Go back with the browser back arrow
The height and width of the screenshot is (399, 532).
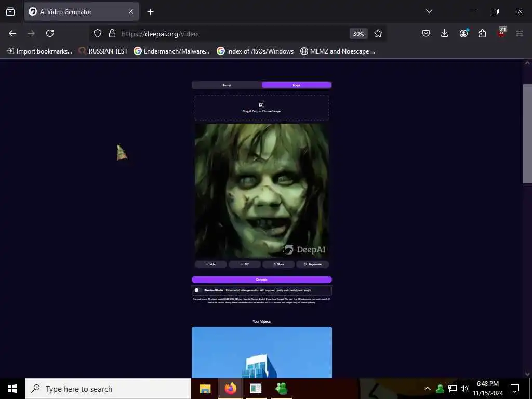coord(12,33)
